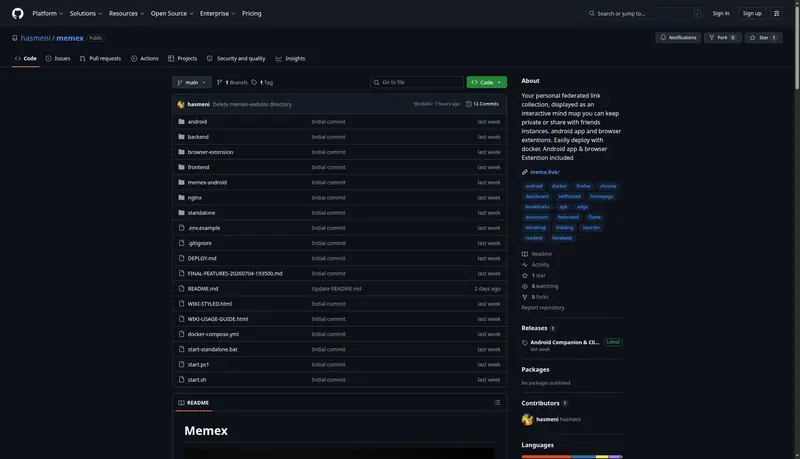Click the file icon beside README.md
The height and width of the screenshot is (459, 800).
(181, 289)
